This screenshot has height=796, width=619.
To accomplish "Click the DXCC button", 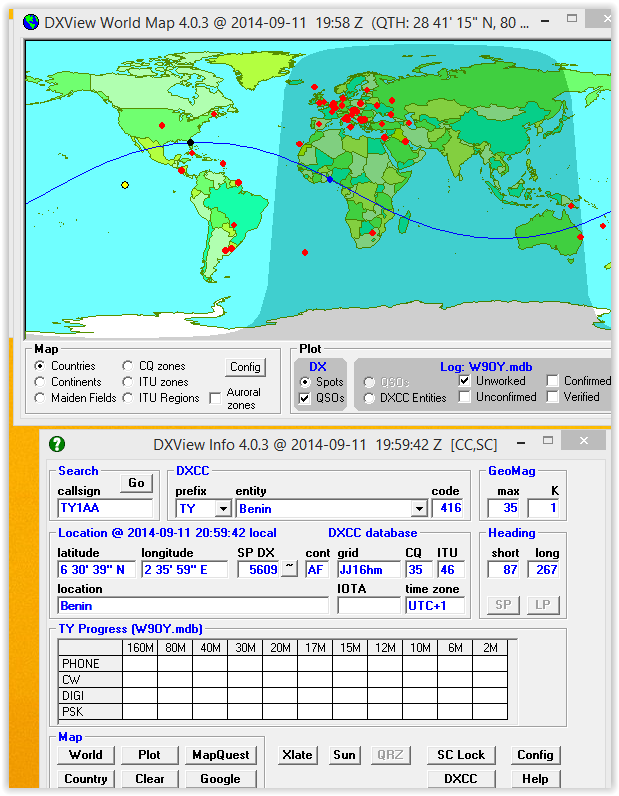I will coord(461,779).
